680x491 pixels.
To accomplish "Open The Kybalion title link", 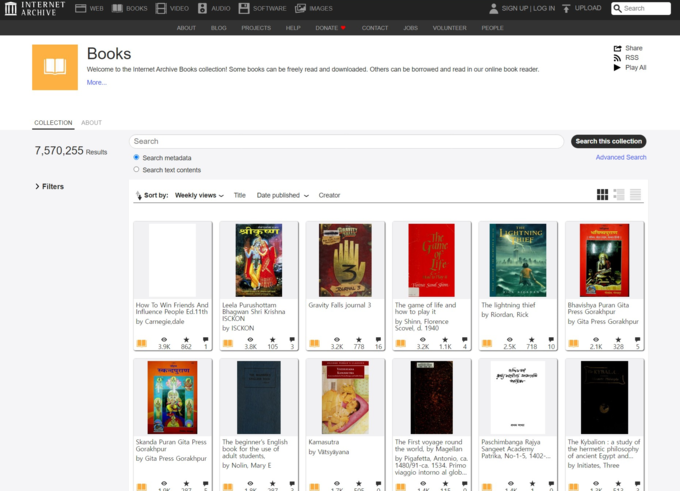I will pyautogui.click(x=604, y=449).
